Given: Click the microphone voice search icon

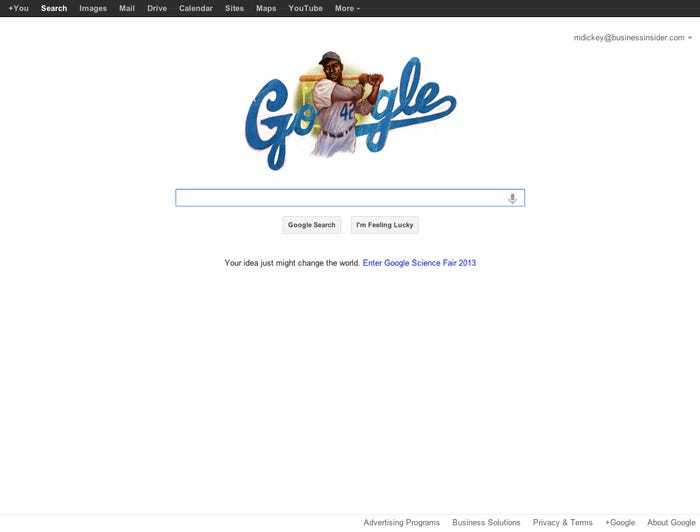Looking at the screenshot, I should (512, 198).
